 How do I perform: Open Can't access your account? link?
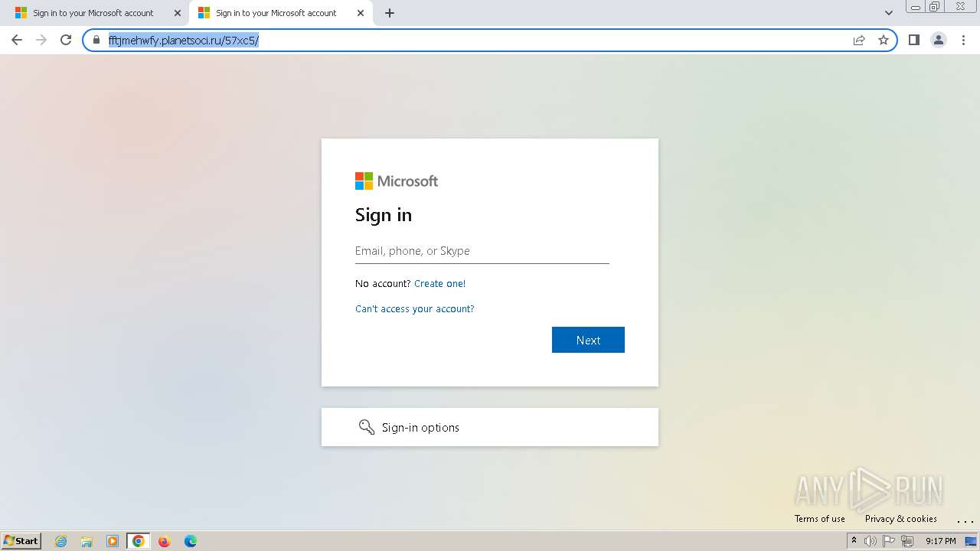pyautogui.click(x=414, y=309)
